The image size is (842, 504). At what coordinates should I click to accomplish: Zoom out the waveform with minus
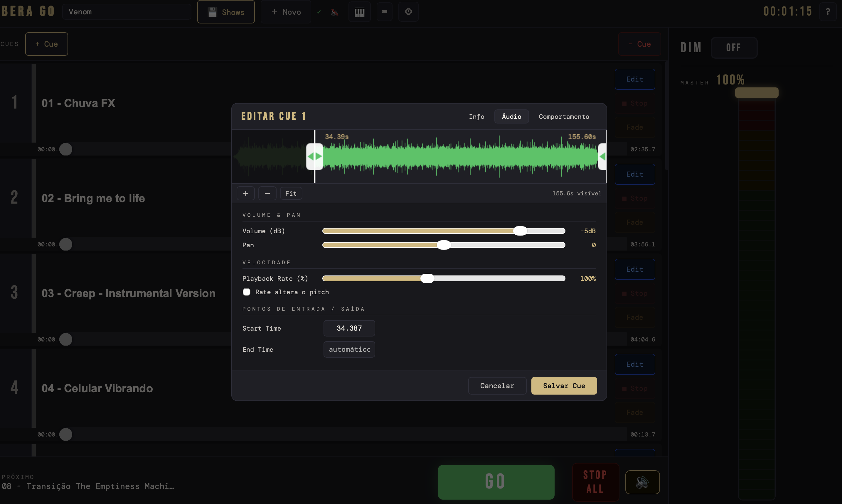[267, 193]
